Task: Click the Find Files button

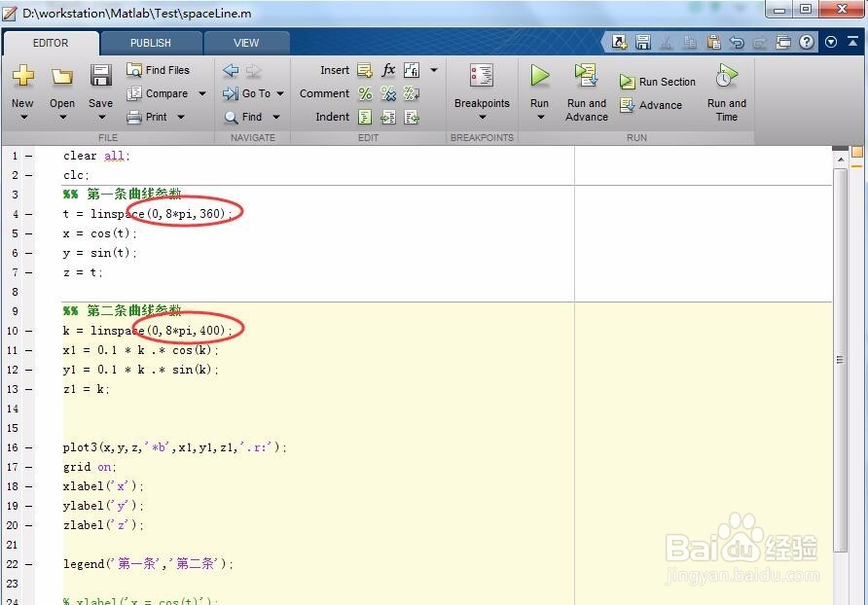Action: [x=159, y=70]
